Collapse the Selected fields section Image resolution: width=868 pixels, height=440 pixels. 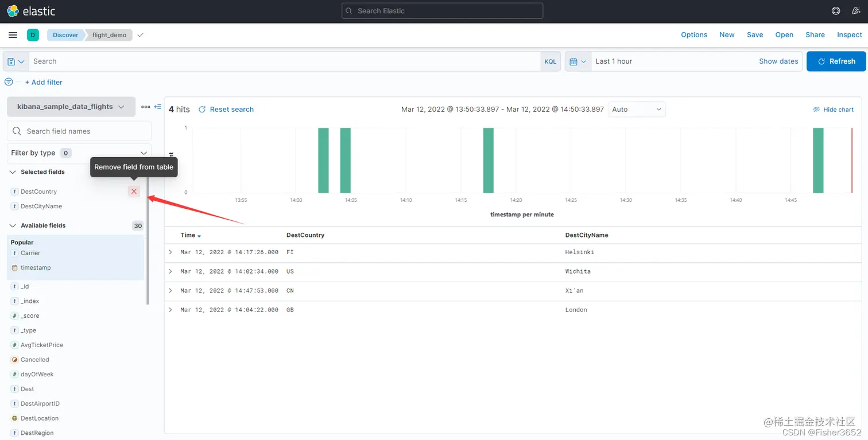(13, 172)
